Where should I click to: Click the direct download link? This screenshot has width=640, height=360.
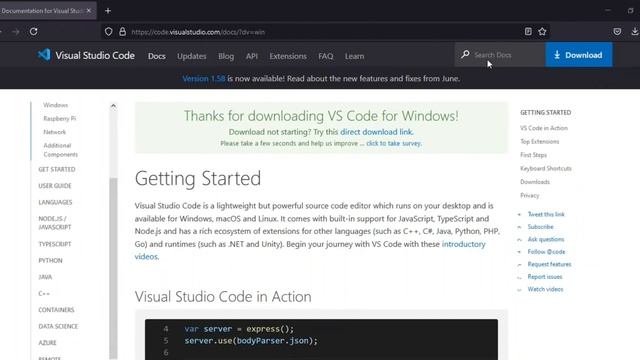point(376,132)
